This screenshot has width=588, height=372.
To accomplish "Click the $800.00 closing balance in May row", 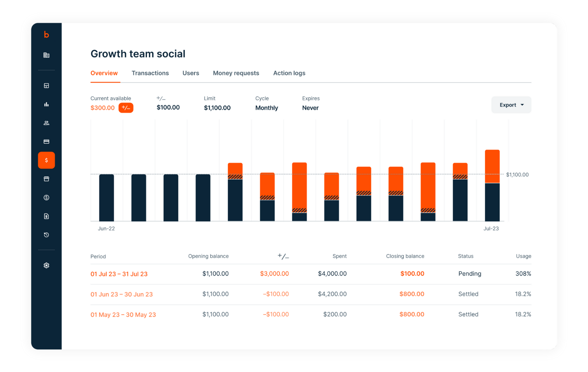I will pyautogui.click(x=412, y=314).
